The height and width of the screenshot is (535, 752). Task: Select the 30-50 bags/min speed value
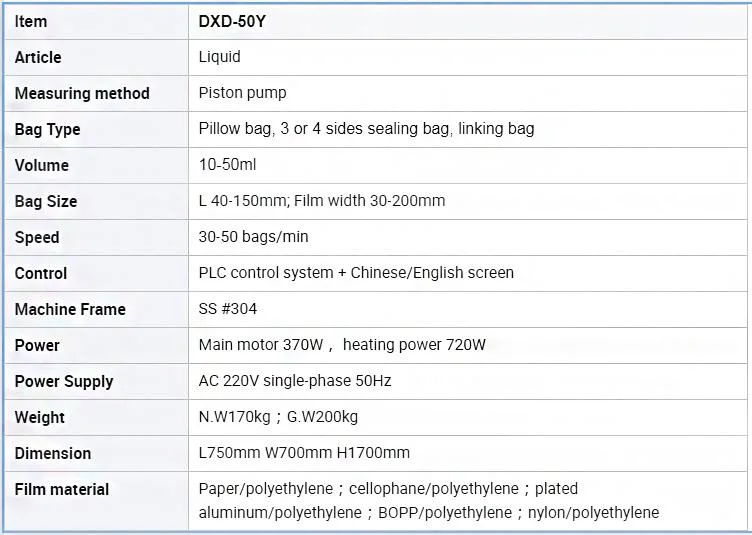(253, 237)
